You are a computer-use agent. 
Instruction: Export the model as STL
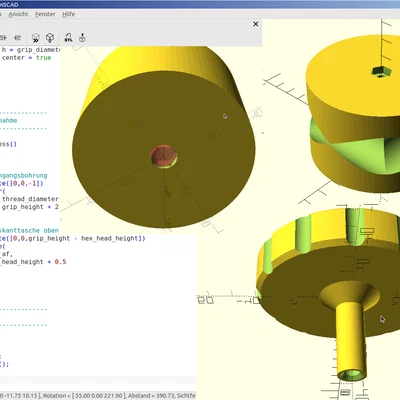coord(68,38)
